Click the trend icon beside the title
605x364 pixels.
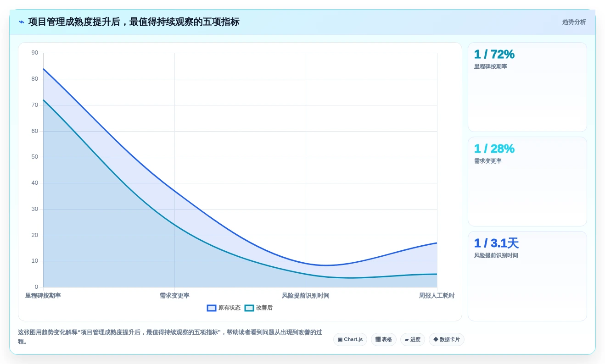[22, 22]
